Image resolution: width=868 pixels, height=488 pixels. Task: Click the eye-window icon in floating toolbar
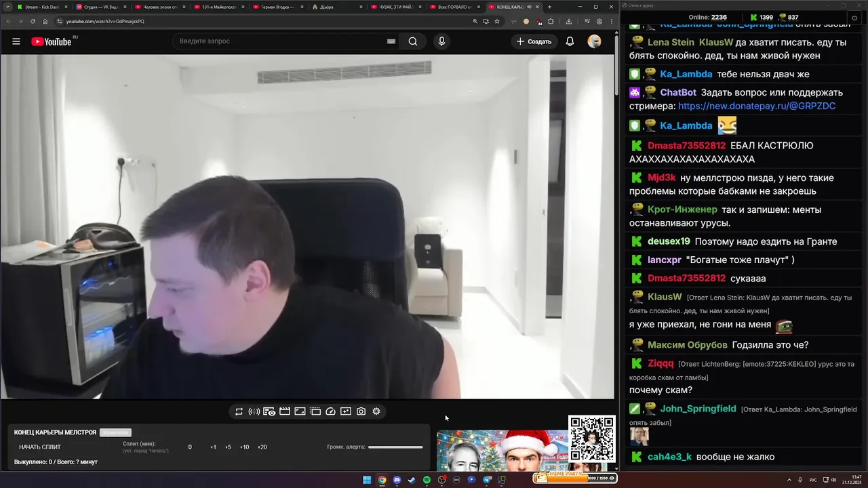tap(269, 411)
